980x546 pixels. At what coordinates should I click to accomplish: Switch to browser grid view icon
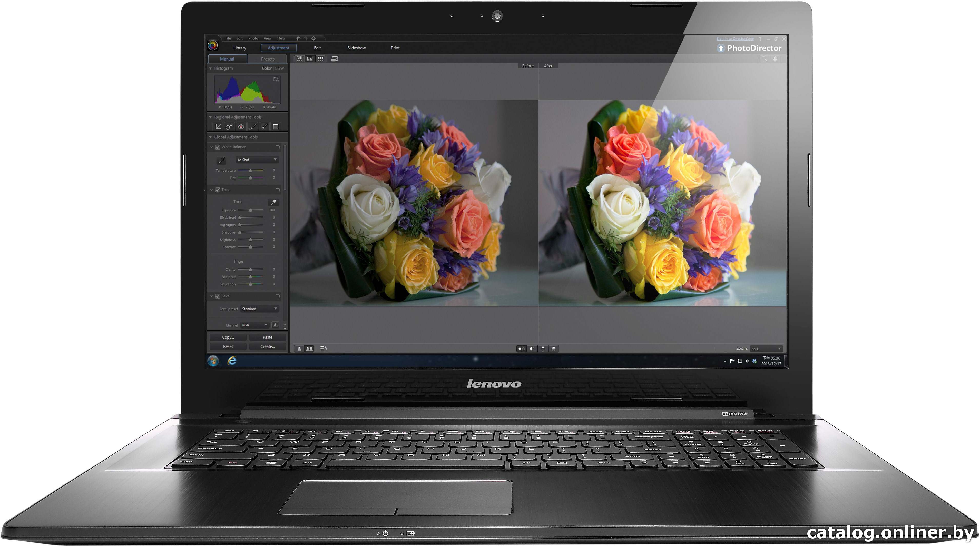point(321,59)
